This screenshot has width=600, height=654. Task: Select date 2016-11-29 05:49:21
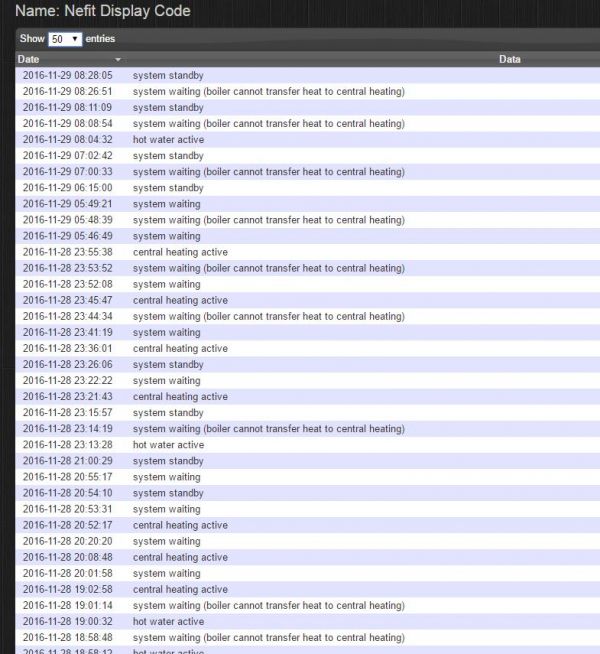click(x=68, y=204)
